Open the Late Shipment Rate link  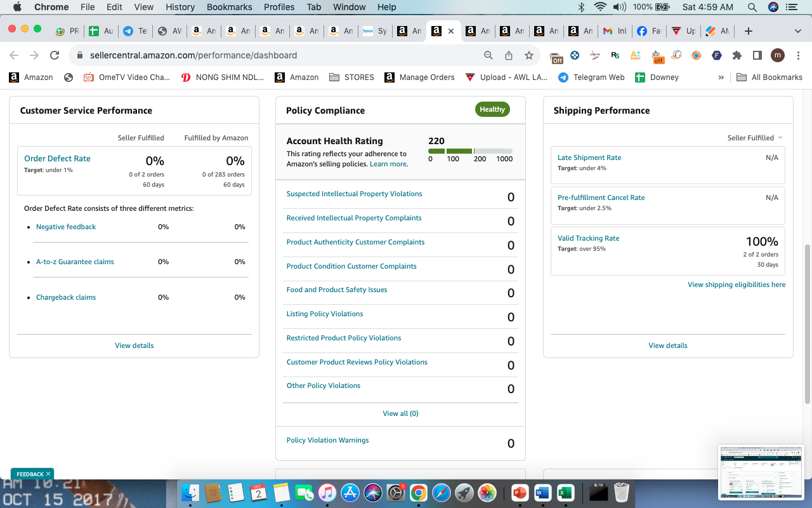pos(589,157)
